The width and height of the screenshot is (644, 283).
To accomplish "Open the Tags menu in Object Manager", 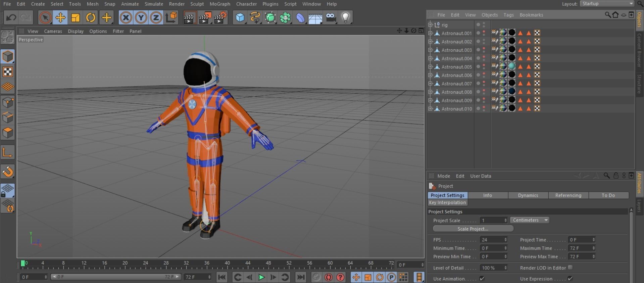I will tap(508, 15).
